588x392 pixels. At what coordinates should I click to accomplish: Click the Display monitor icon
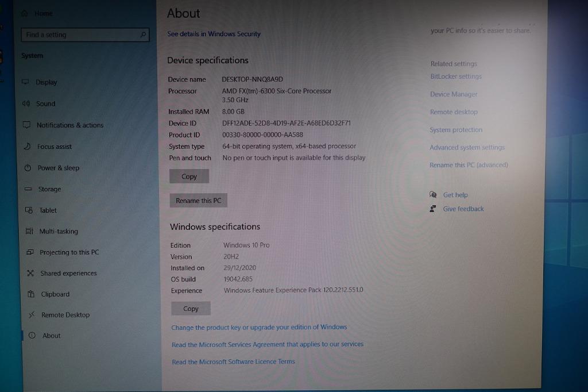(25, 82)
